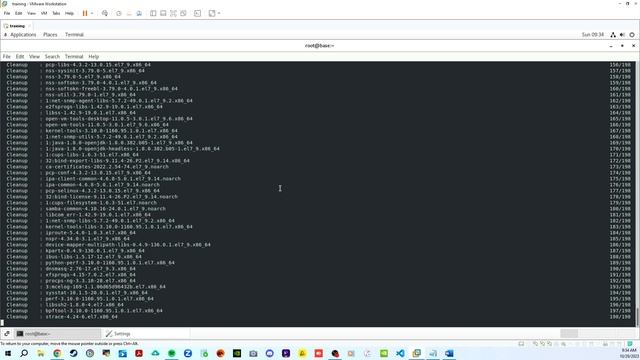Open Windows taskbar search

pyautogui.click(x=24, y=353)
